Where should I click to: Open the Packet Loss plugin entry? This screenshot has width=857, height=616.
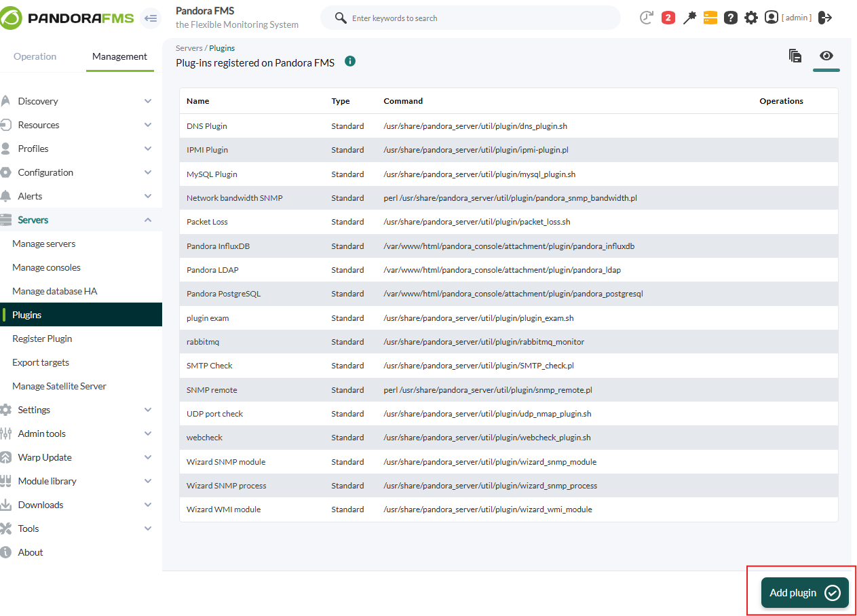207,222
